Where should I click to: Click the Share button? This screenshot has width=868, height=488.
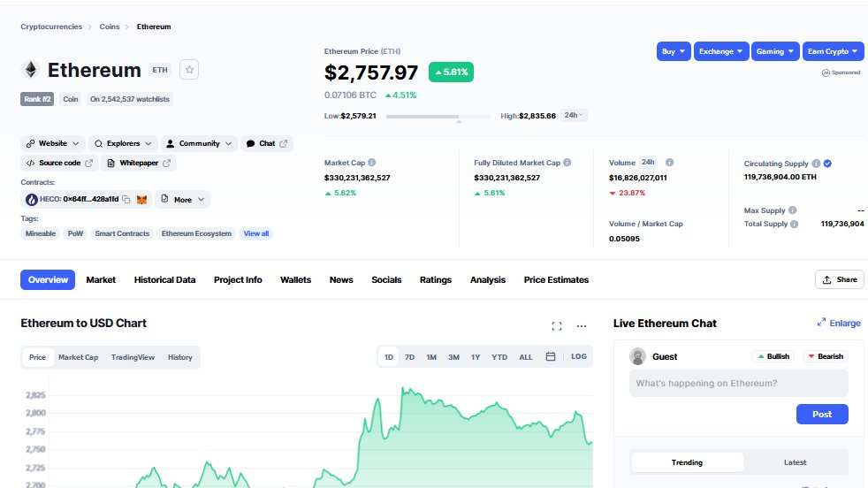[x=839, y=279]
